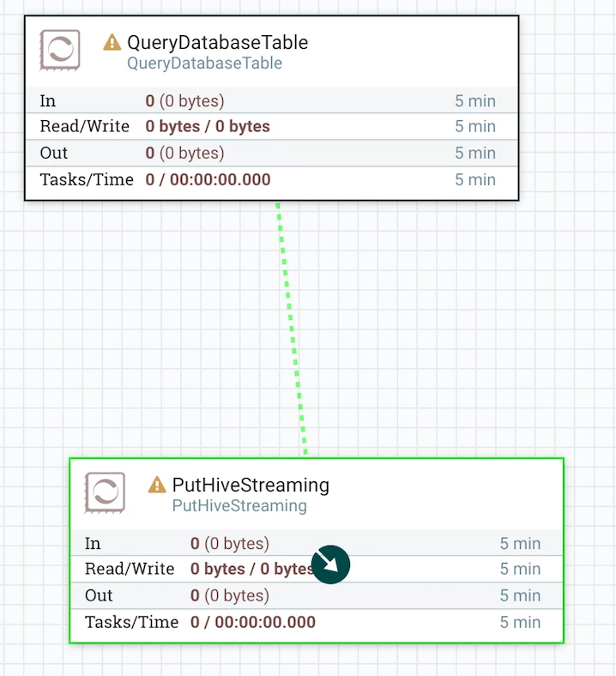Click PutHiveStreaming type subtitle
616x676 pixels.
(239, 505)
